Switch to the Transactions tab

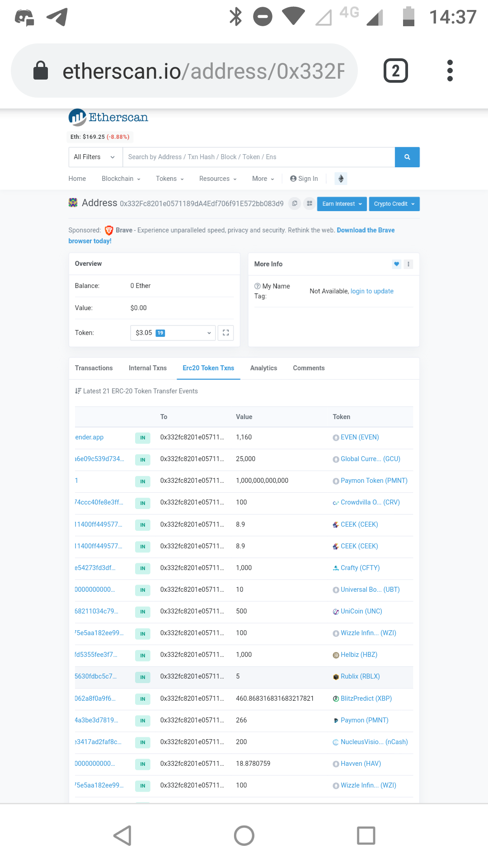pyautogui.click(x=94, y=368)
